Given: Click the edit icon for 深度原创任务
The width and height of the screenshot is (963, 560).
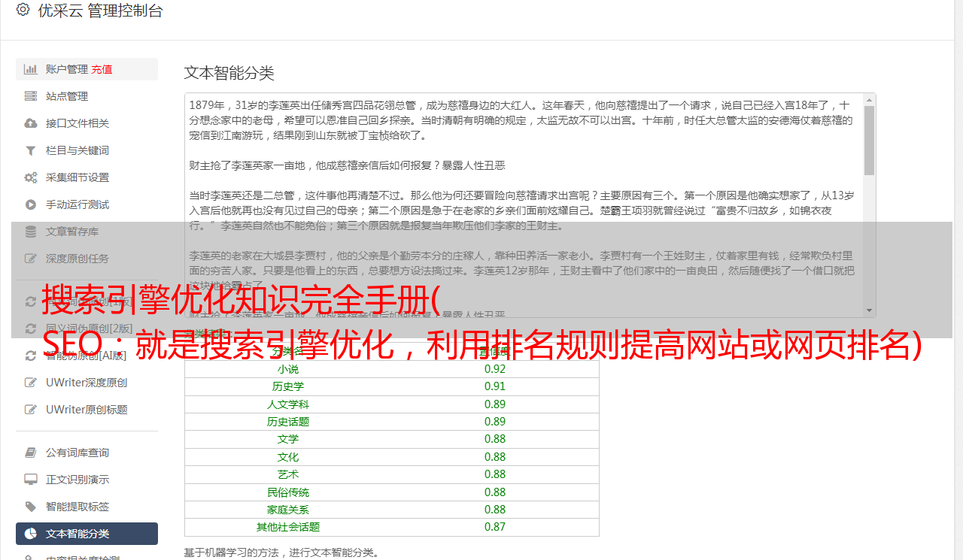Looking at the screenshot, I should 31,259.
